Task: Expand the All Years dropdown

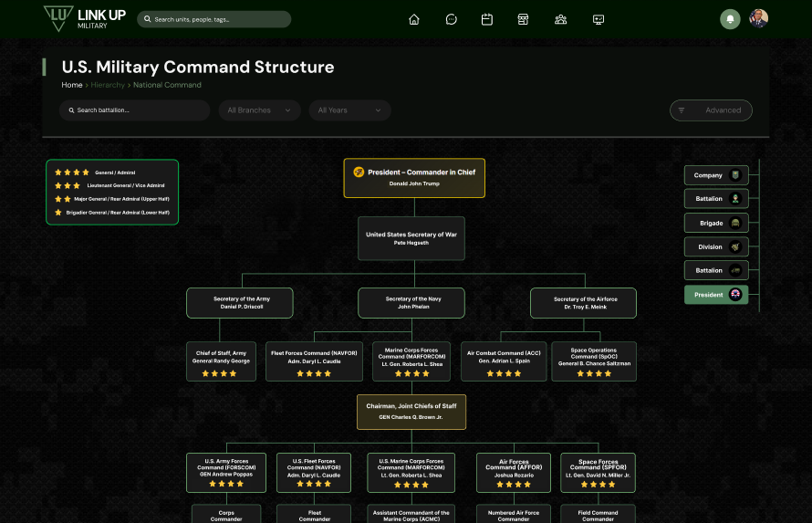Action: click(349, 110)
